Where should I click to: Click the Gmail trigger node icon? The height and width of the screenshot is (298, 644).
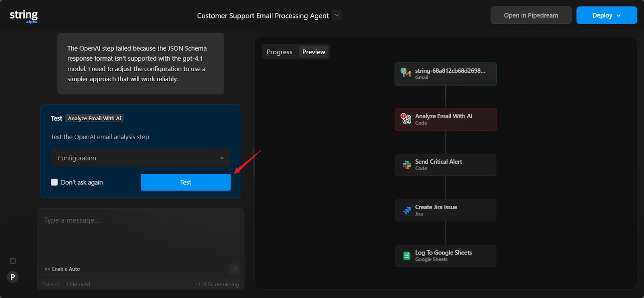point(406,73)
